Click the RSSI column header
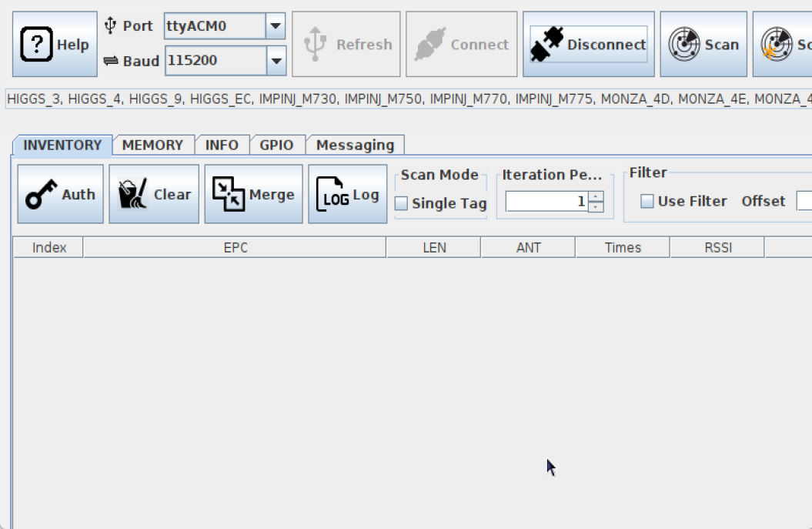Viewport: 812px width, 529px height. click(x=718, y=248)
